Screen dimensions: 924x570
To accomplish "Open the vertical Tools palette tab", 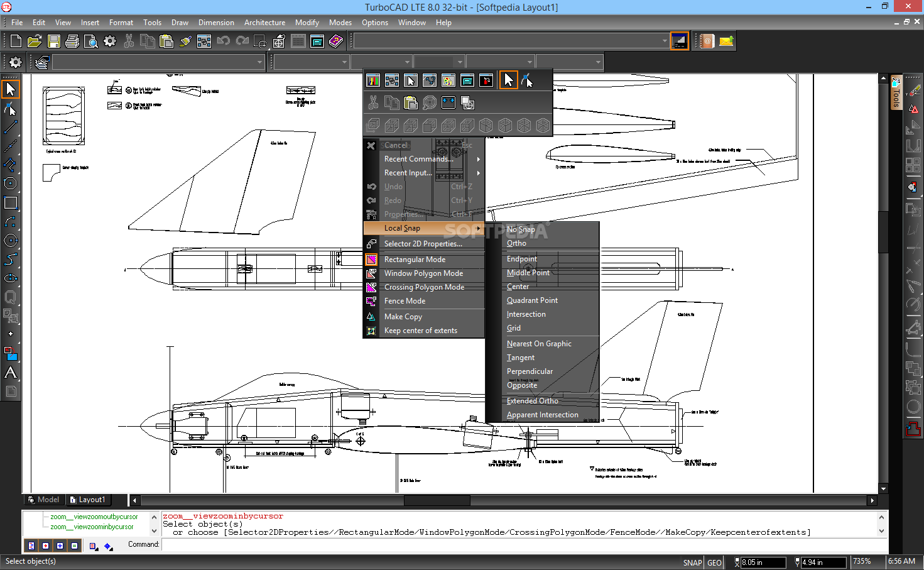I will pyautogui.click(x=896, y=93).
